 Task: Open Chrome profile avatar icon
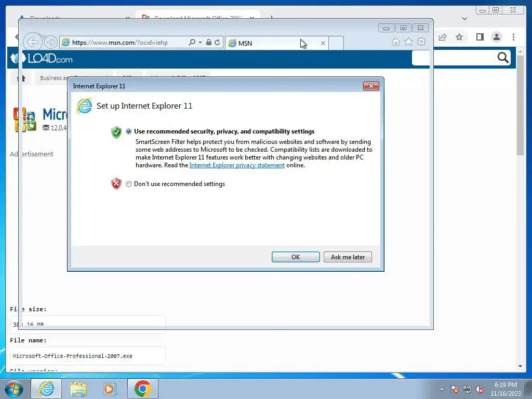(496, 37)
